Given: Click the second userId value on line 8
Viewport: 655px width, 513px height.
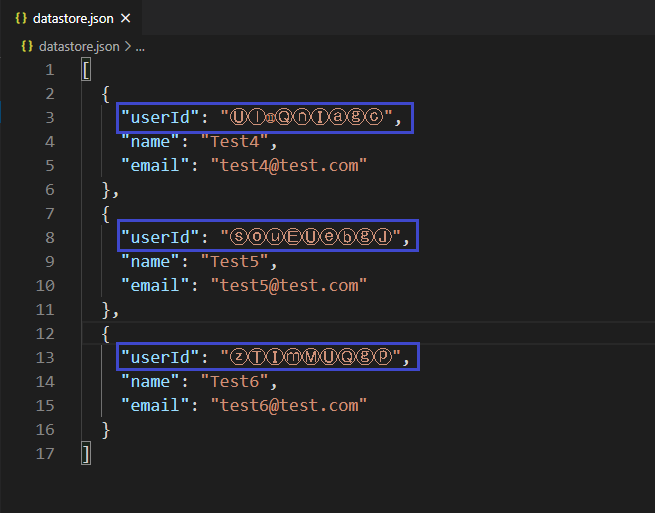Looking at the screenshot, I should tap(310, 237).
